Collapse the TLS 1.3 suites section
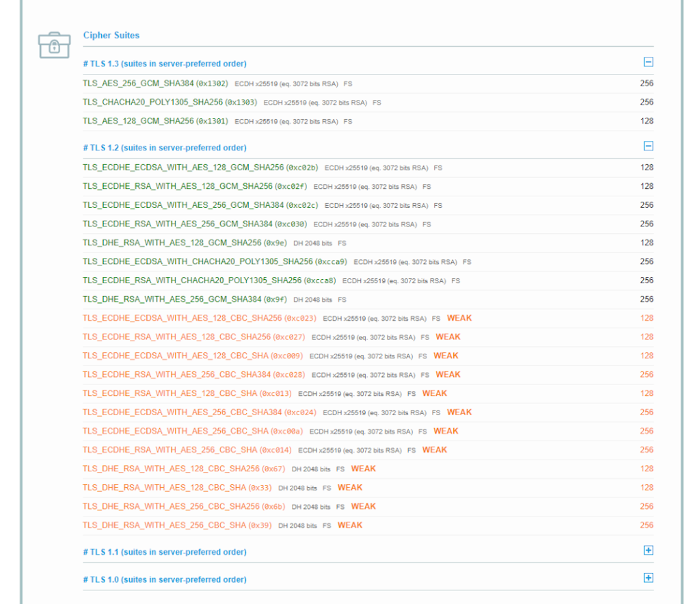The height and width of the screenshot is (604, 700). (x=648, y=62)
